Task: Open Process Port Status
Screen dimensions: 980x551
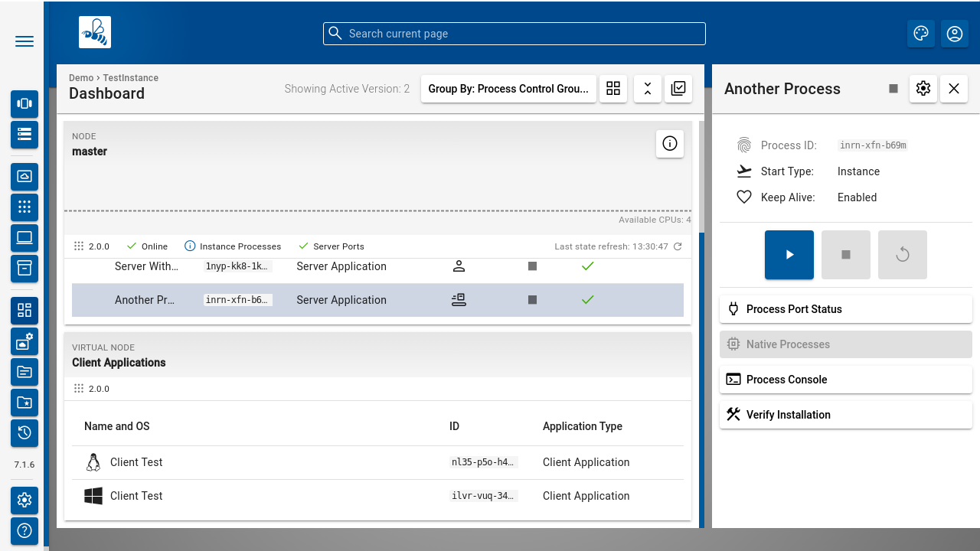Action: click(x=846, y=309)
